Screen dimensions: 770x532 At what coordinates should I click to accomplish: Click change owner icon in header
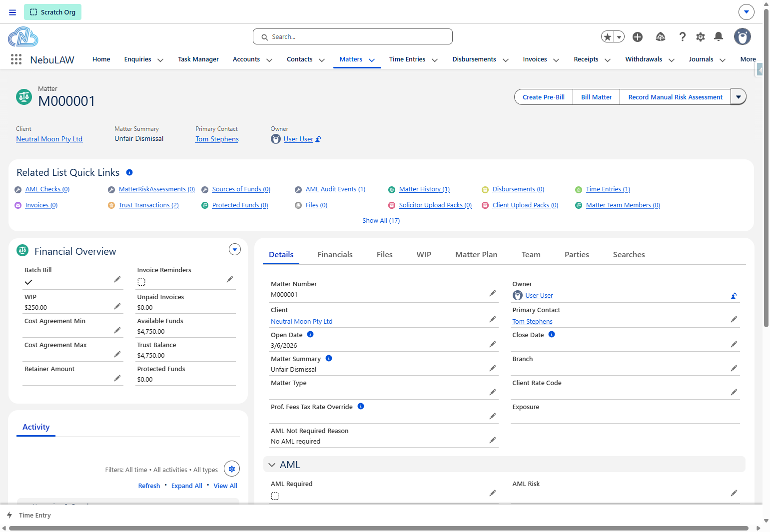(x=318, y=139)
